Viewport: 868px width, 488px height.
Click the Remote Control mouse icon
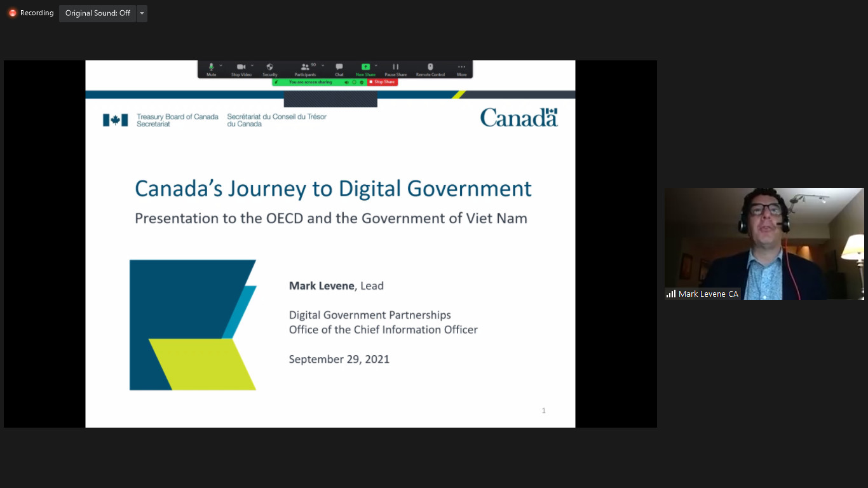[x=430, y=67]
